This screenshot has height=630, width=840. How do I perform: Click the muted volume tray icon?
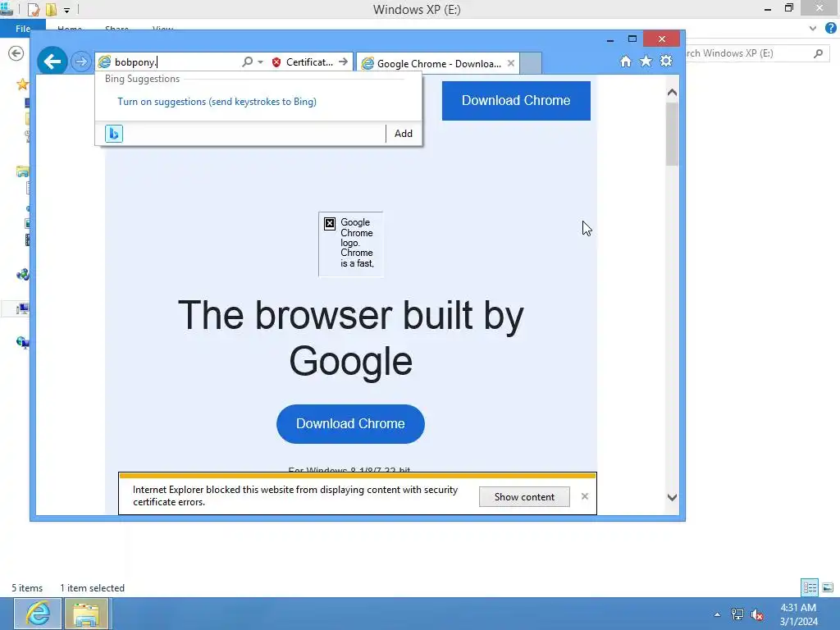point(757,614)
